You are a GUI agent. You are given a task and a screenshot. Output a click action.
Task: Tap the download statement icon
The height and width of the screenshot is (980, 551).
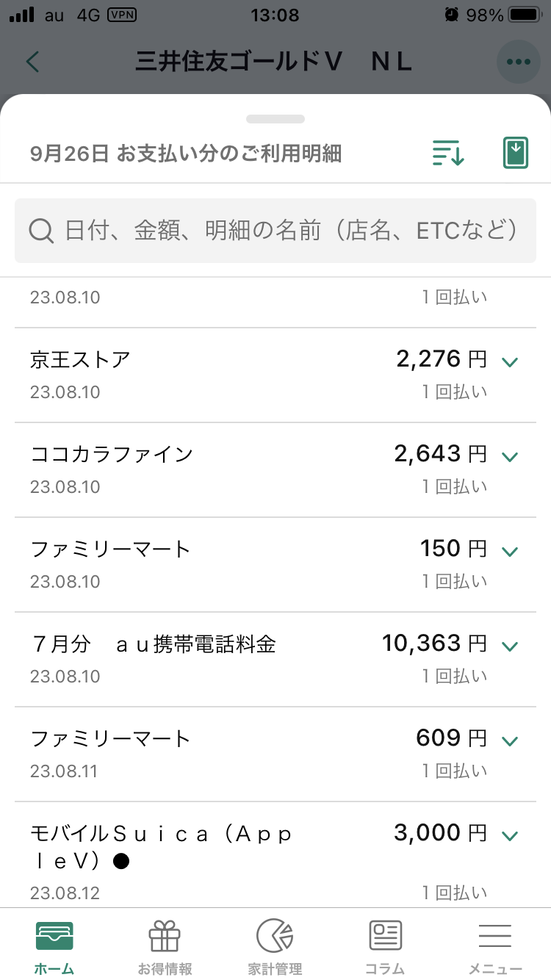click(x=516, y=153)
